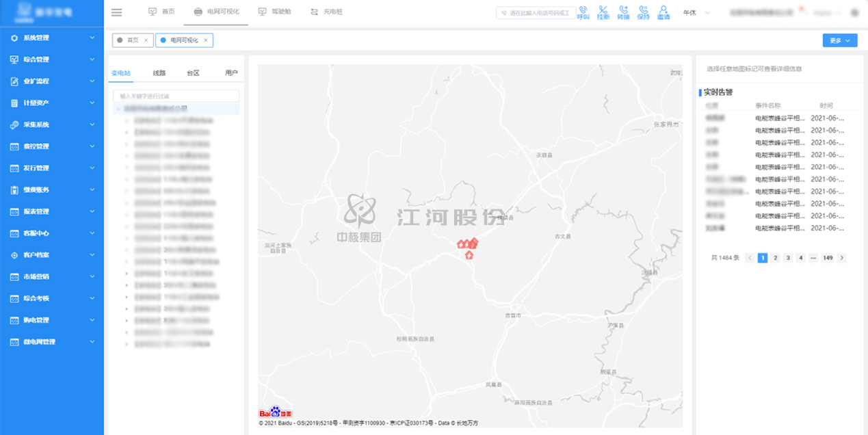868x435 pixels.
Task: Close the 电网可视化 page tab
Action: coord(206,40)
